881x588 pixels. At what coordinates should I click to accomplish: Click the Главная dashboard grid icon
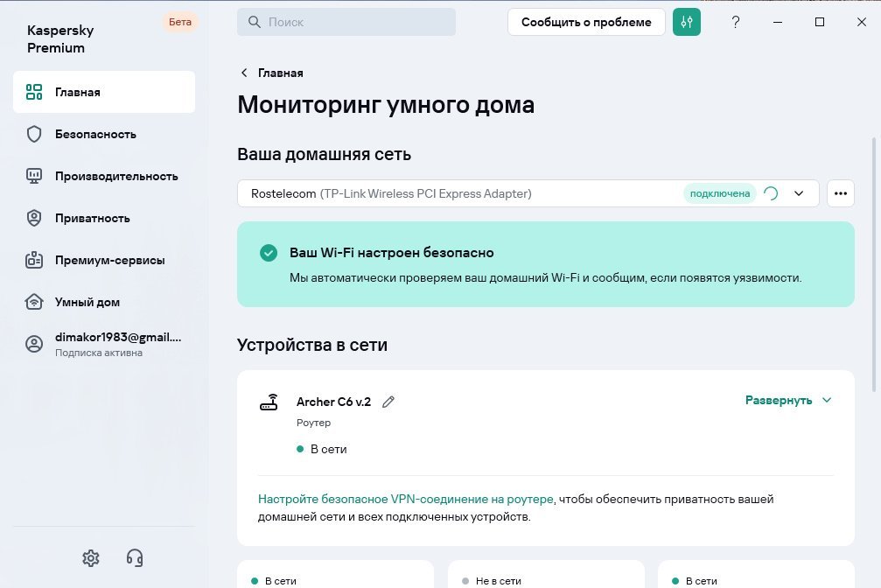coord(34,92)
